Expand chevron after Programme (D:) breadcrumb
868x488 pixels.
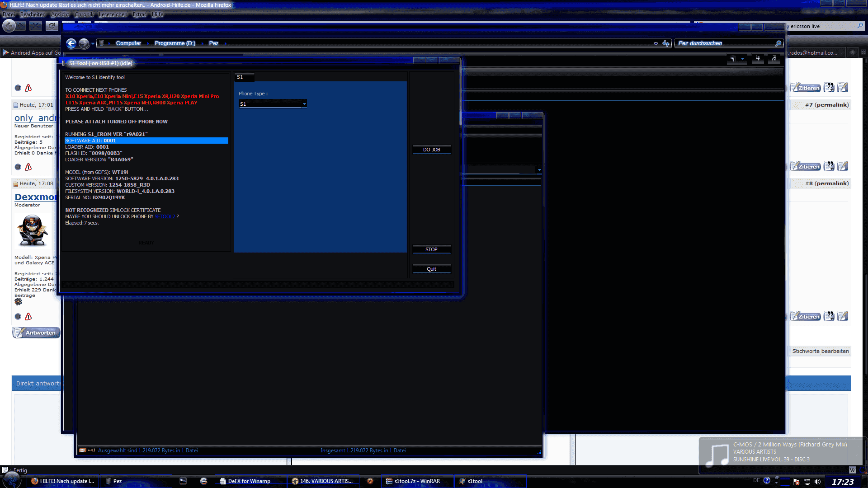point(202,44)
